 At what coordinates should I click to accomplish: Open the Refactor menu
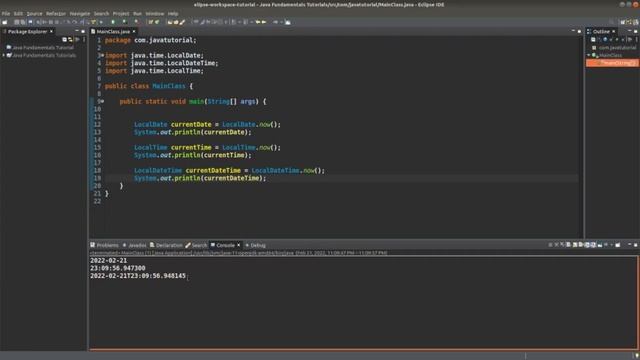pyautogui.click(x=56, y=13)
